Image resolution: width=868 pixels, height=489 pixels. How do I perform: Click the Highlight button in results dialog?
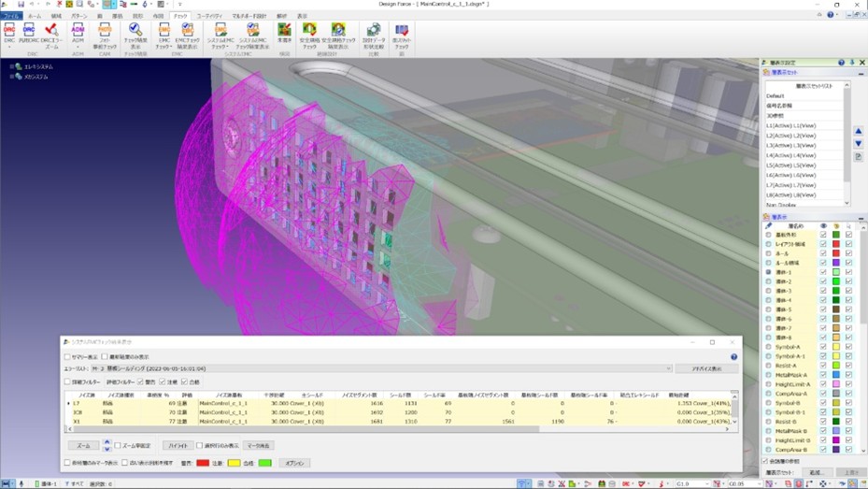[177, 446]
